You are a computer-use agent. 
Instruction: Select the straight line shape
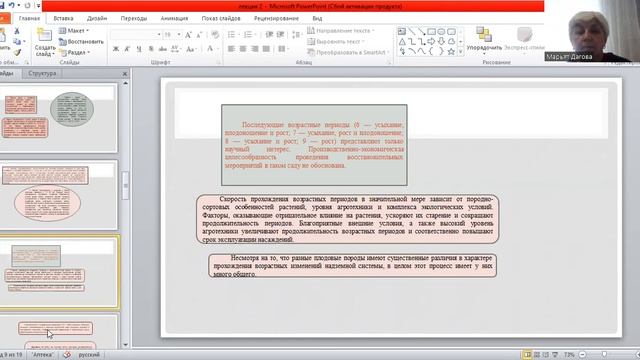[412, 31]
